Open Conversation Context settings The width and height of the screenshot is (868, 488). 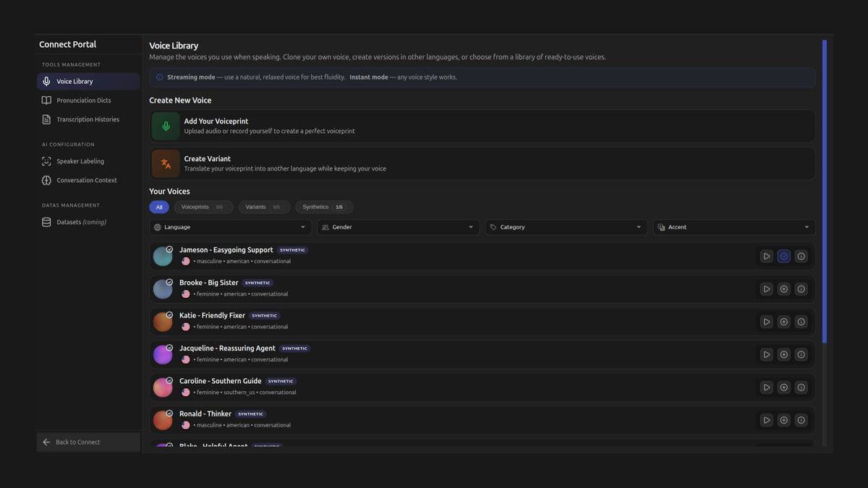pos(88,180)
